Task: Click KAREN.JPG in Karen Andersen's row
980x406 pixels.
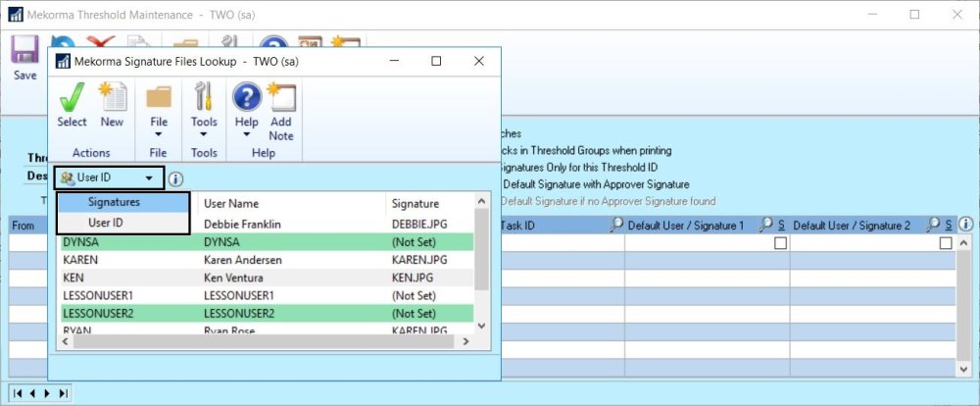Action: pos(418,260)
